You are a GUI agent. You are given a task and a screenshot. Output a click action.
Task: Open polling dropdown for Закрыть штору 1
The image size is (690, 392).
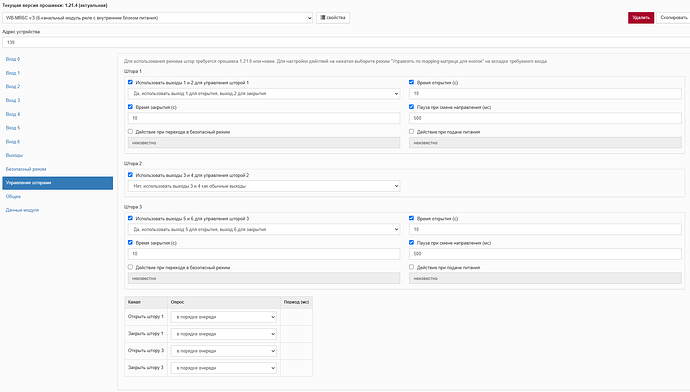[x=224, y=334]
